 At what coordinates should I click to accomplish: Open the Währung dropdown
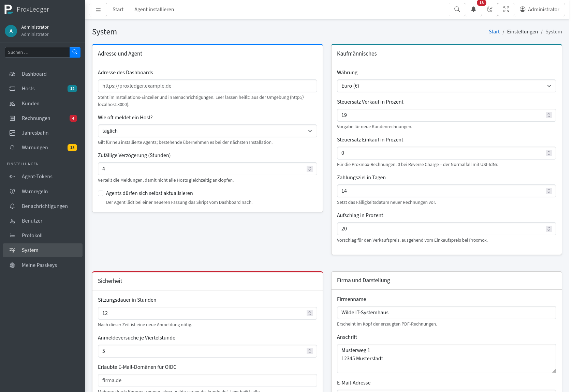click(446, 86)
